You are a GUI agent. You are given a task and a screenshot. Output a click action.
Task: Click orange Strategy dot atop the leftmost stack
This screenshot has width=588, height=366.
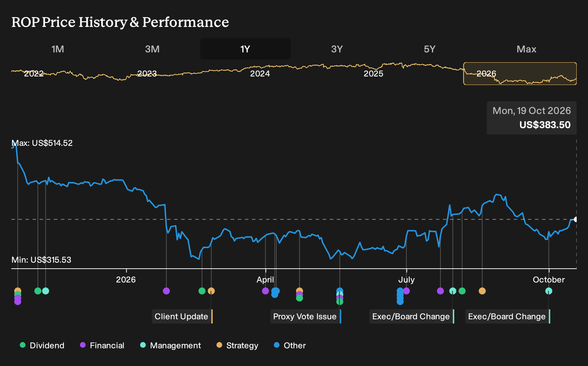point(18,291)
